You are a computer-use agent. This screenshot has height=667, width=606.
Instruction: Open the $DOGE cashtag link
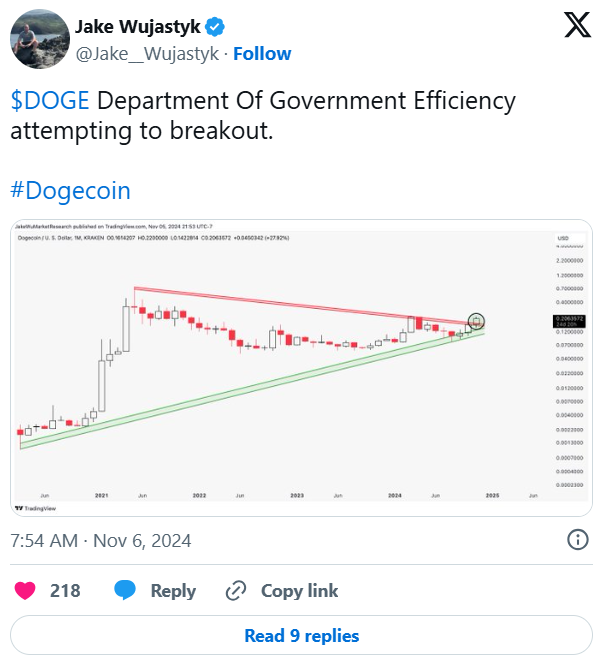pos(50,101)
